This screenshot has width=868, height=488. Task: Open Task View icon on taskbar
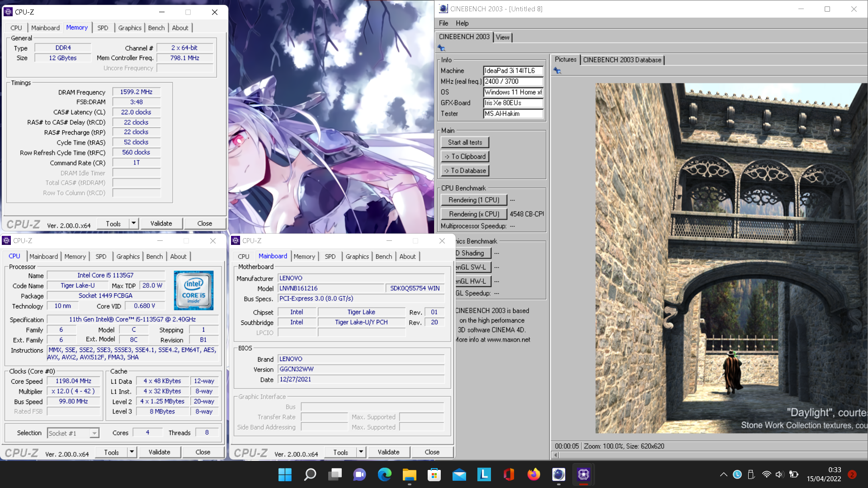(x=335, y=474)
